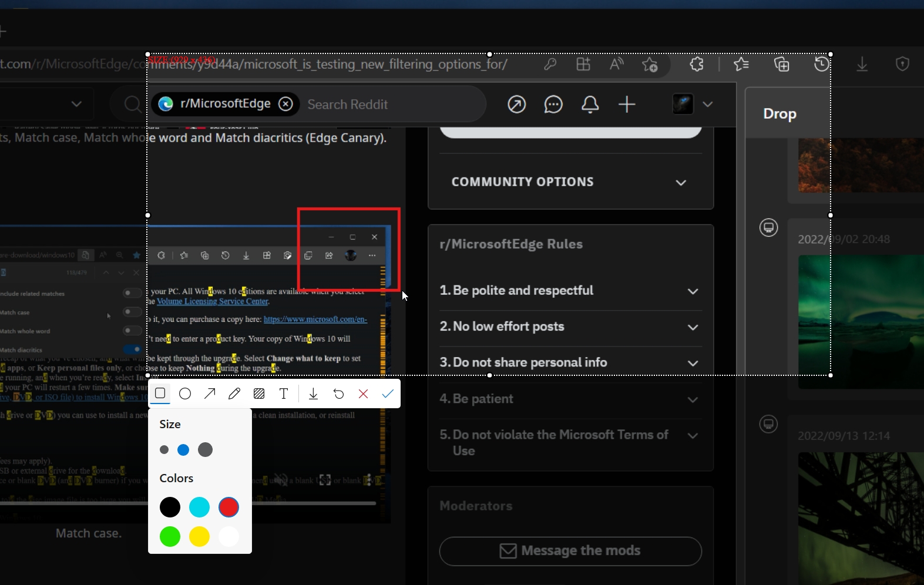Screen dimensions: 924x585
Task: Expand rule 2 No low effort posts
Action: click(x=570, y=327)
